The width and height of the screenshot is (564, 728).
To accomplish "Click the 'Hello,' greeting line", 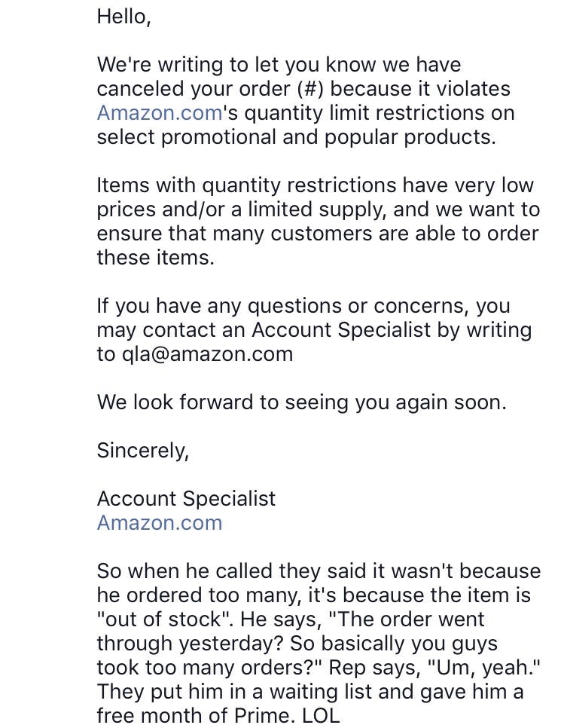I will [x=123, y=17].
